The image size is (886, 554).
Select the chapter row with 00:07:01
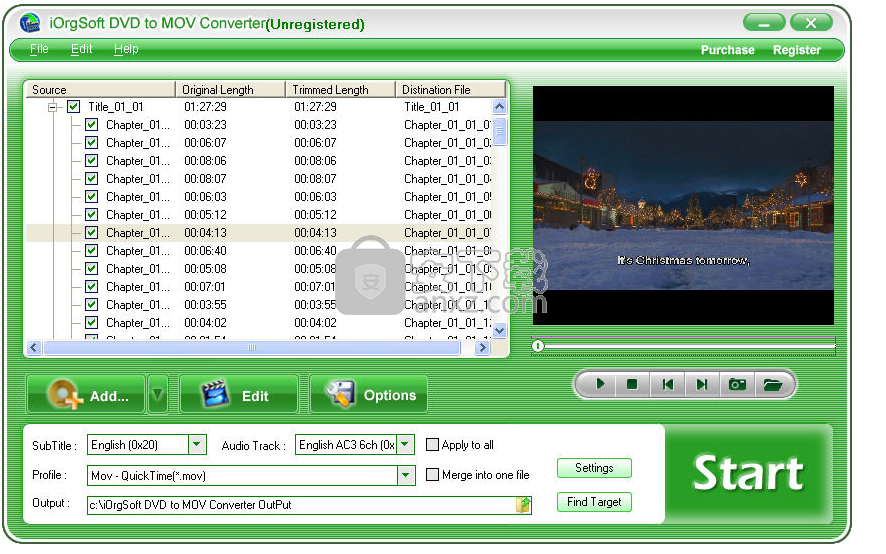[259, 287]
